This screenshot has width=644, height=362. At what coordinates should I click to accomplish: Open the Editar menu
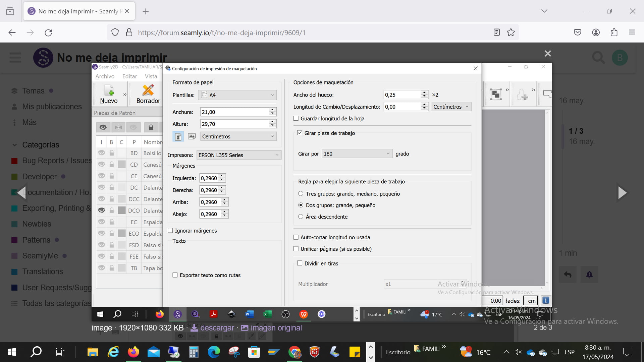pos(130,76)
